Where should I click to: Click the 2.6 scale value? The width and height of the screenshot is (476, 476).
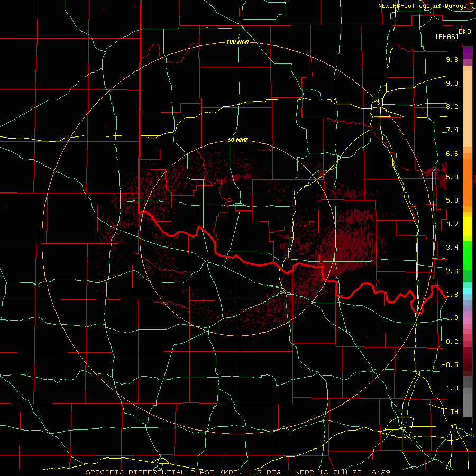click(452, 271)
